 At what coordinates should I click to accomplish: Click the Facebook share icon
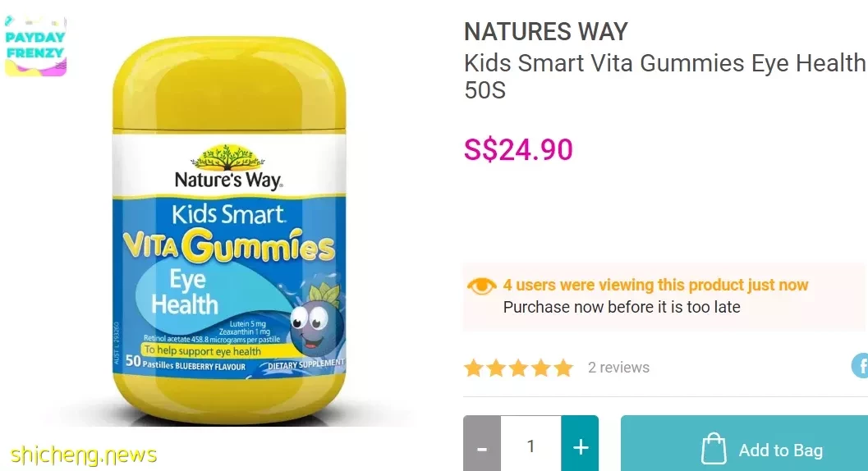point(860,365)
